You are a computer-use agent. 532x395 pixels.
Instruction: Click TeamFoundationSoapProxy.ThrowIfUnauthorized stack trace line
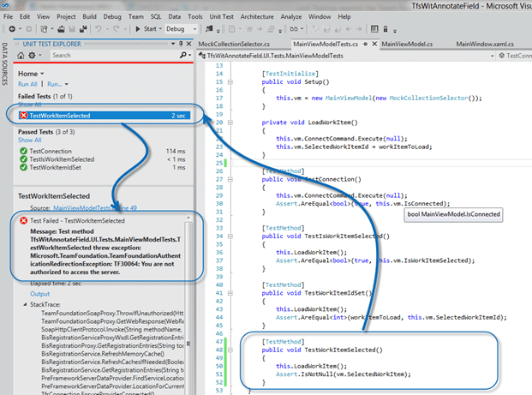[112, 313]
